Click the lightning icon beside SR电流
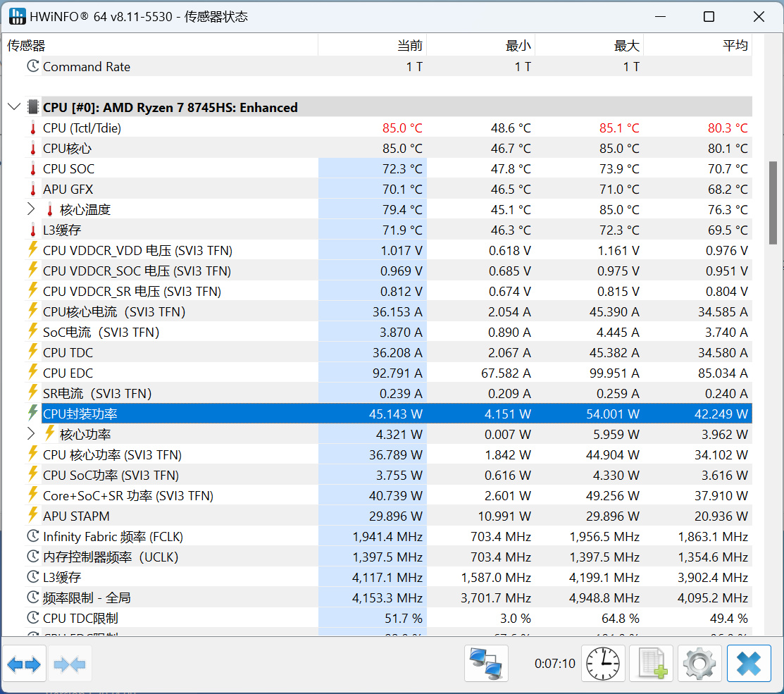This screenshot has height=694, width=784. [33, 392]
